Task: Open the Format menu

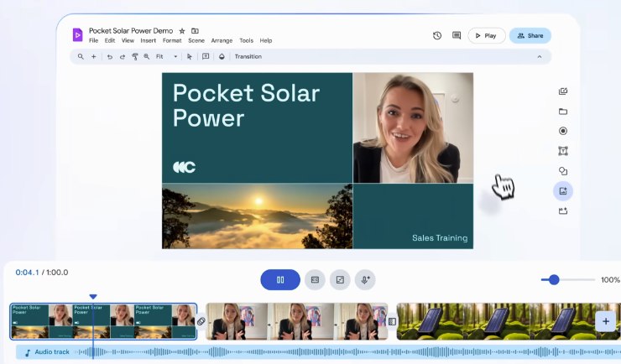Action: click(x=172, y=40)
